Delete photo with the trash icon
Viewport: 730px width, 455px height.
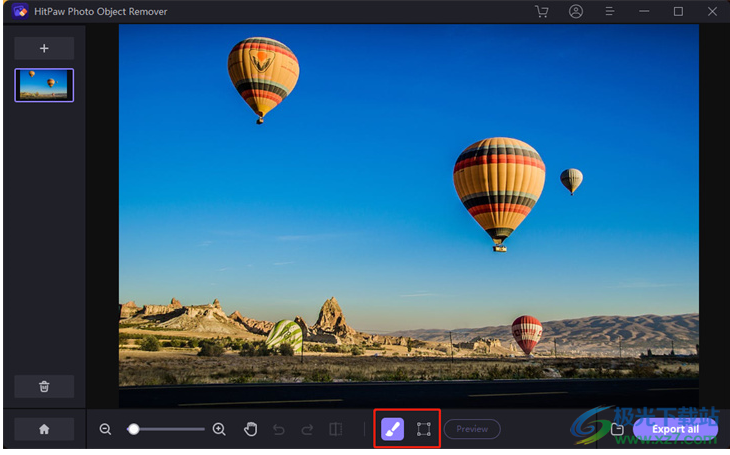click(x=44, y=386)
